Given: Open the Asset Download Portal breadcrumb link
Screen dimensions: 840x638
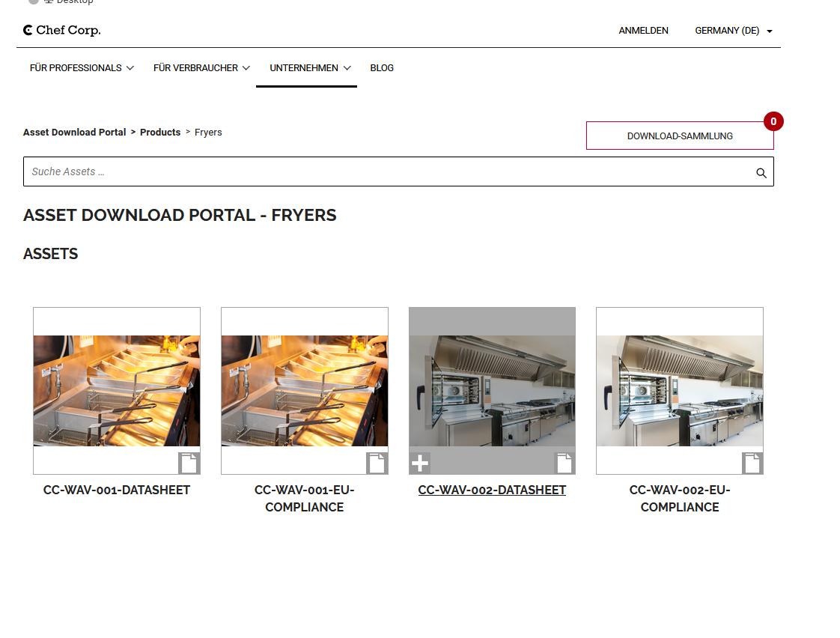Looking at the screenshot, I should pos(74,132).
